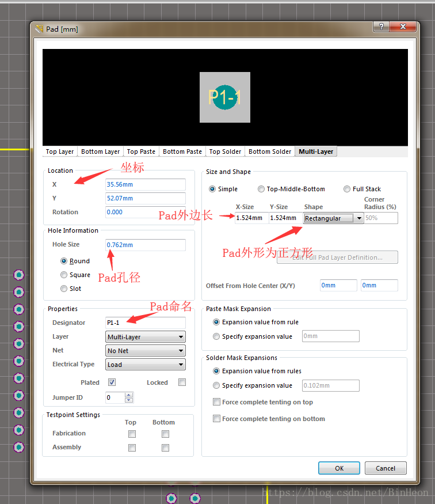435x504 pixels.
Task: Select the Full Stack option
Action: click(x=347, y=189)
